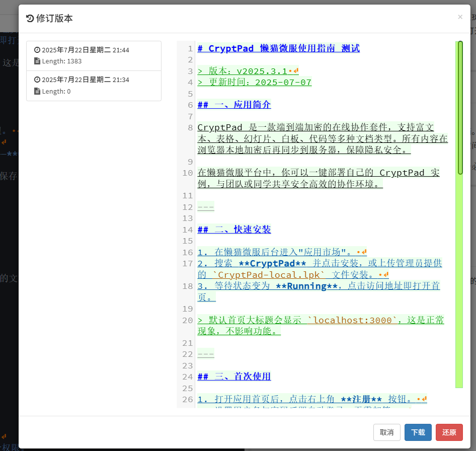
Task: Click the version line v2025.3.1
Action: (x=248, y=71)
